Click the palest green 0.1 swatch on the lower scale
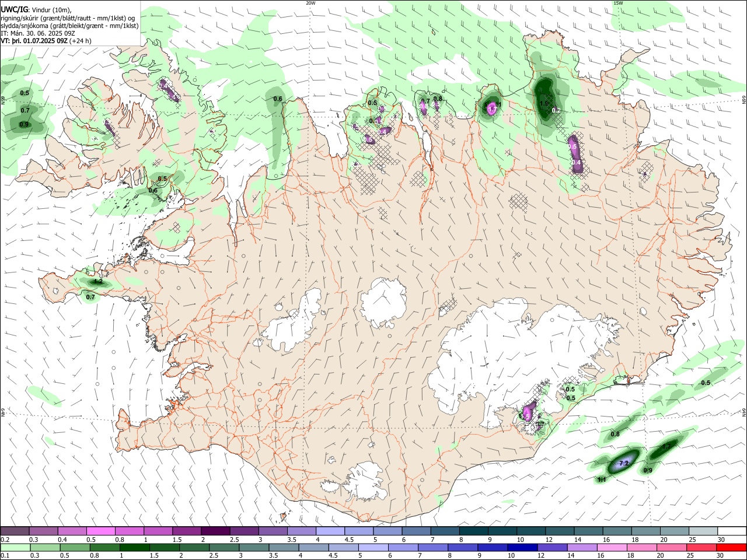Image resolution: width=747 pixels, height=560 pixels. [x=15, y=547]
